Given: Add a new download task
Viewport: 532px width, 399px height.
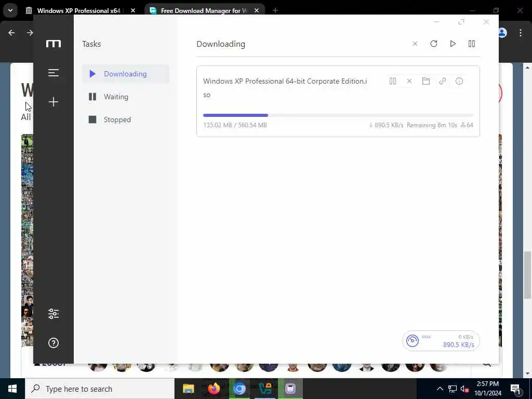Looking at the screenshot, I should (54, 102).
